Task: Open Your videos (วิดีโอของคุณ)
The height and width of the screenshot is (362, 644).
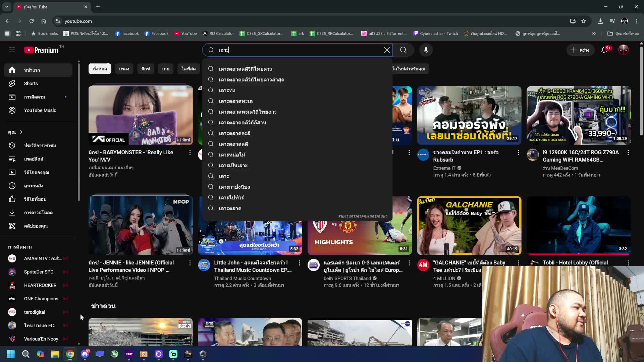Action: click(x=38, y=172)
